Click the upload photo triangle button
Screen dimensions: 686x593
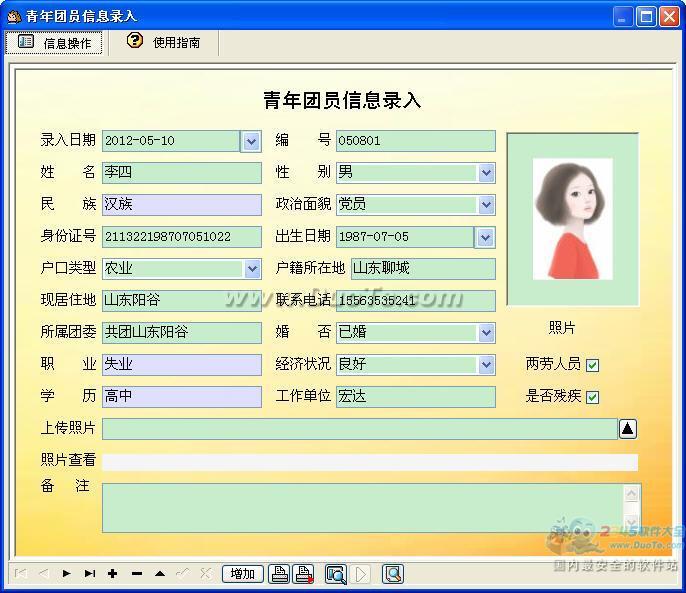coord(628,428)
